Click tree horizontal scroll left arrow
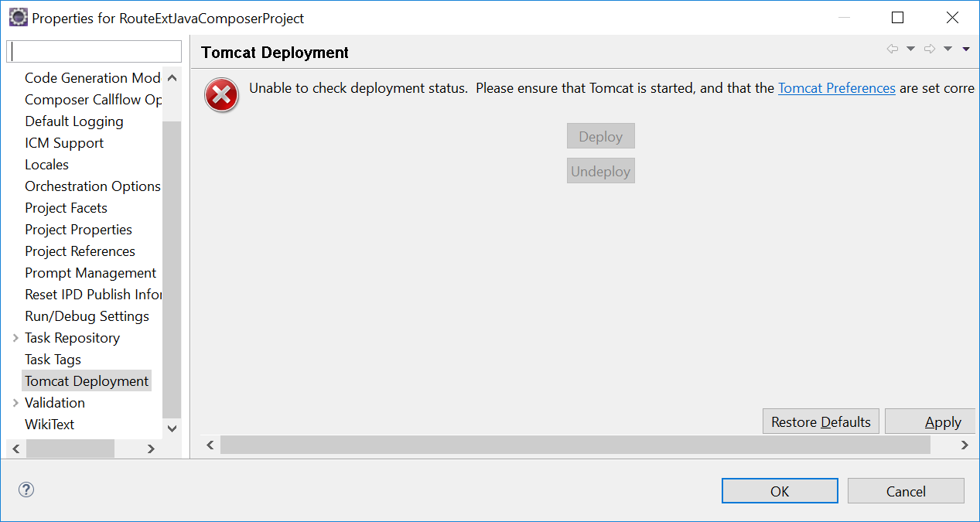980x522 pixels. 16,449
